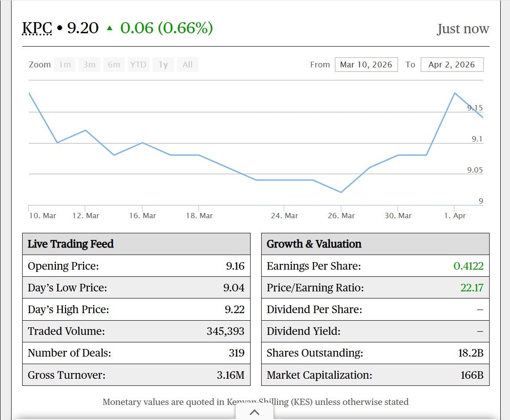Viewport: 510px width, 420px height.
Task: Click the 10. Mar axis label
Action: [42, 216]
